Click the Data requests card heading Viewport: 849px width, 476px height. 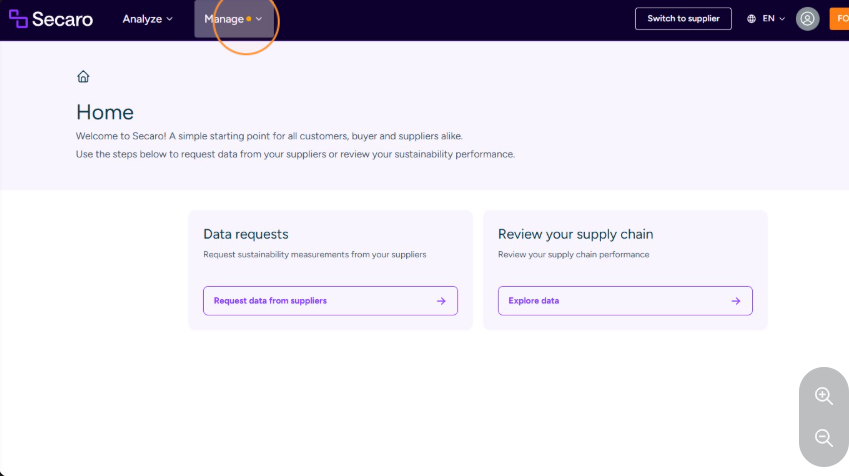246,234
